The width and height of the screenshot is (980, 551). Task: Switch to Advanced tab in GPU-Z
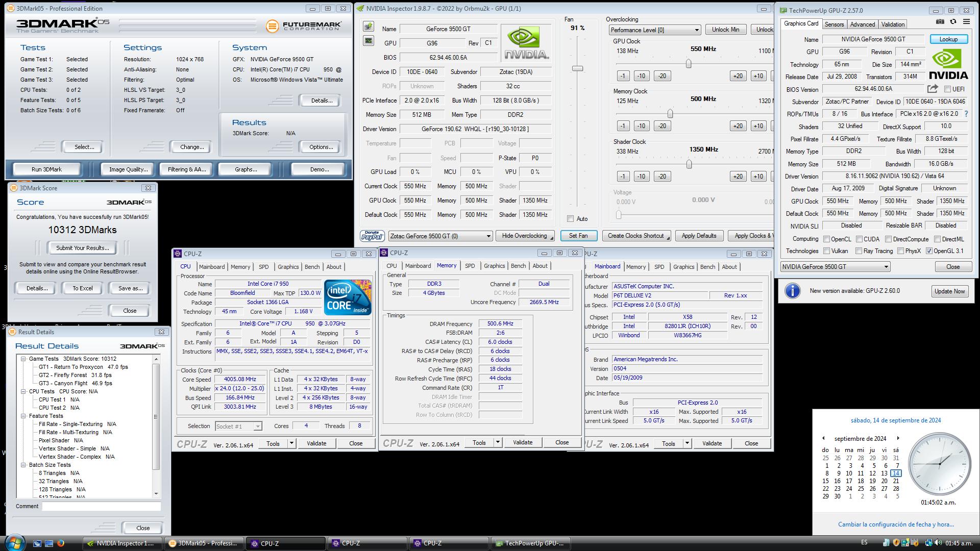pyautogui.click(x=863, y=24)
